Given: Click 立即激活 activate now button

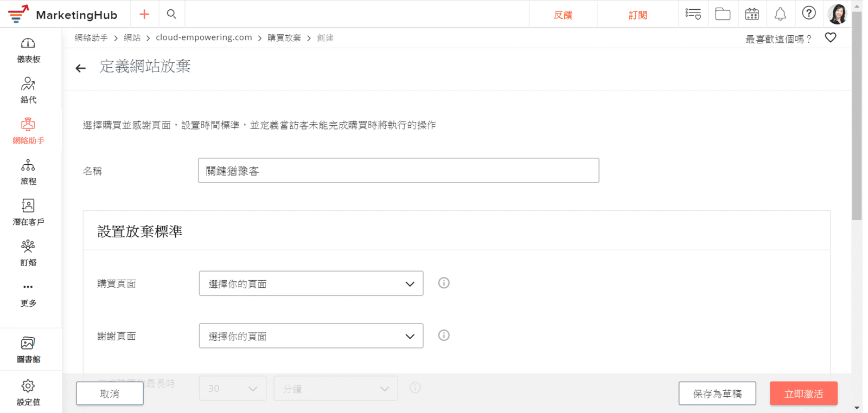Looking at the screenshot, I should pos(803,393).
